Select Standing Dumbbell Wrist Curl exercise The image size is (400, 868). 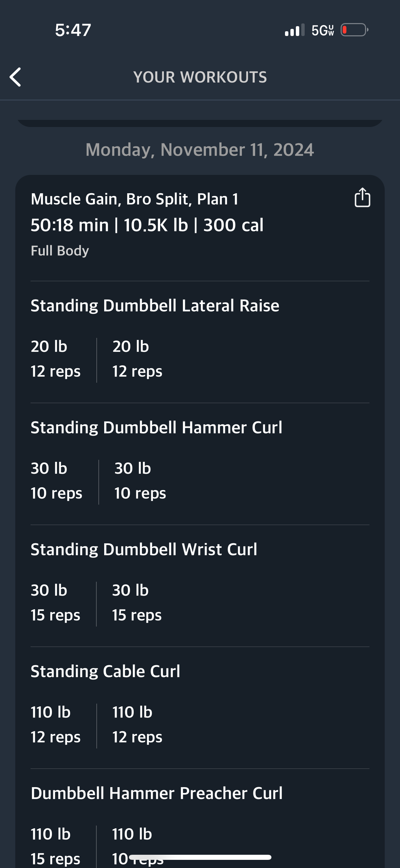[144, 549]
